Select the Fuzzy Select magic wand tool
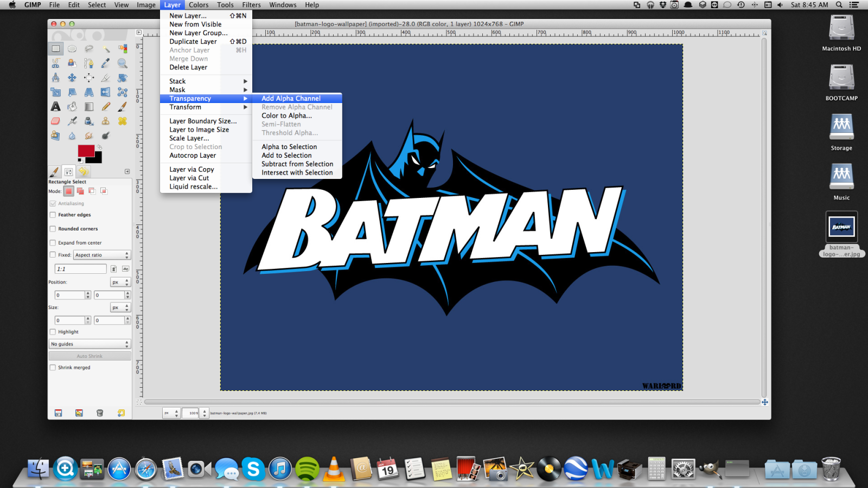Viewport: 868px width, 488px height. pyautogui.click(x=106, y=49)
